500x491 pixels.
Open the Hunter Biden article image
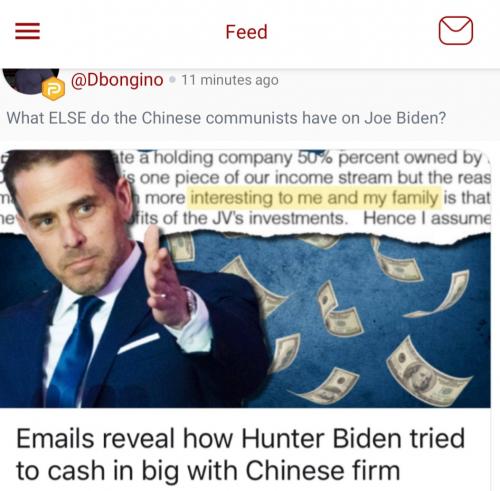click(x=245, y=279)
